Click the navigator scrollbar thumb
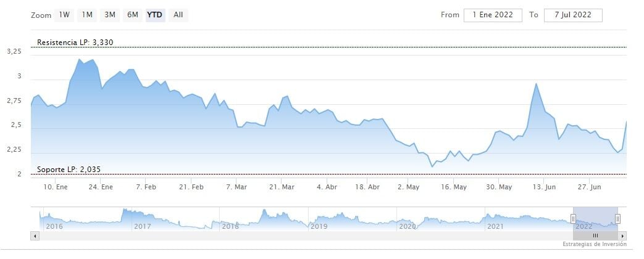 coord(595,236)
